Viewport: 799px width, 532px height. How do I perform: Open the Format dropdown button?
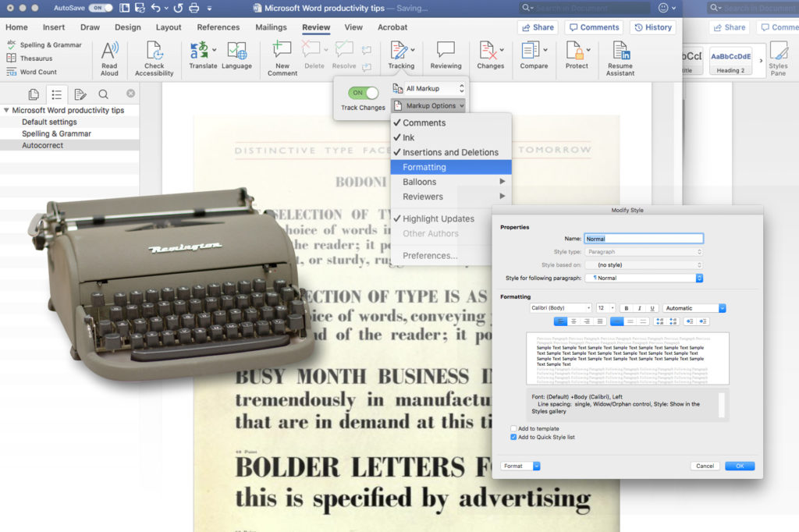pos(520,466)
